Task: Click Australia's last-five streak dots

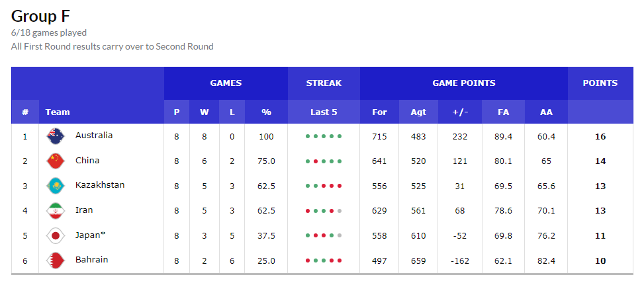Action: [x=324, y=137]
